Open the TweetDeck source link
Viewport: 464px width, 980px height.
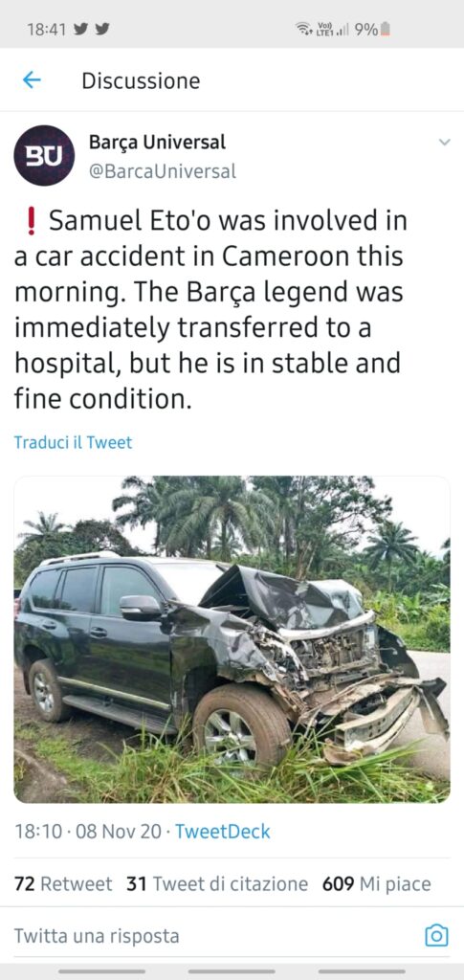pos(223,832)
